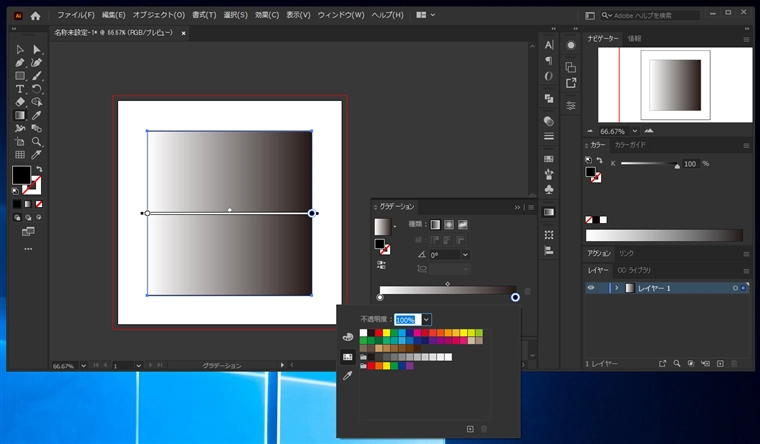Image resolution: width=760 pixels, height=444 pixels.
Task: Switch to the 情報 tab
Action: pyautogui.click(x=634, y=38)
